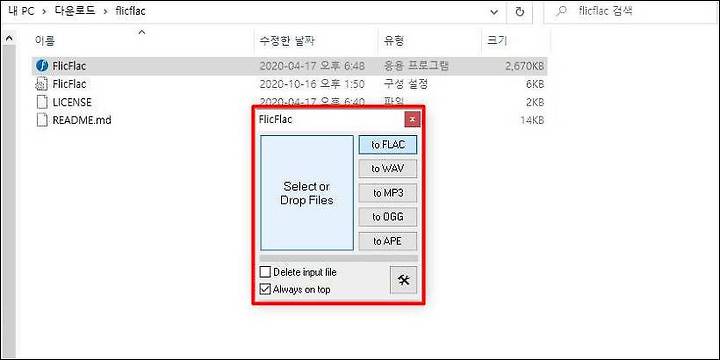Sort by the 유형 column header

[x=394, y=41]
